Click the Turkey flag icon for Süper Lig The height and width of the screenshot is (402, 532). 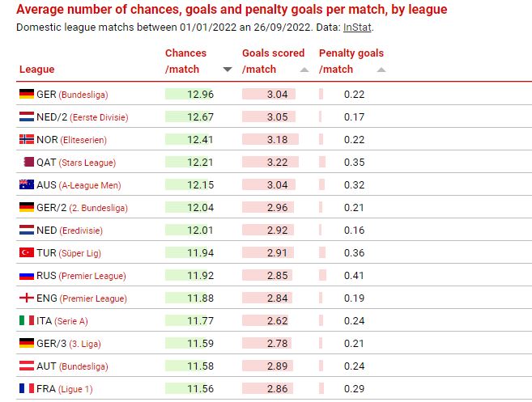click(x=26, y=253)
